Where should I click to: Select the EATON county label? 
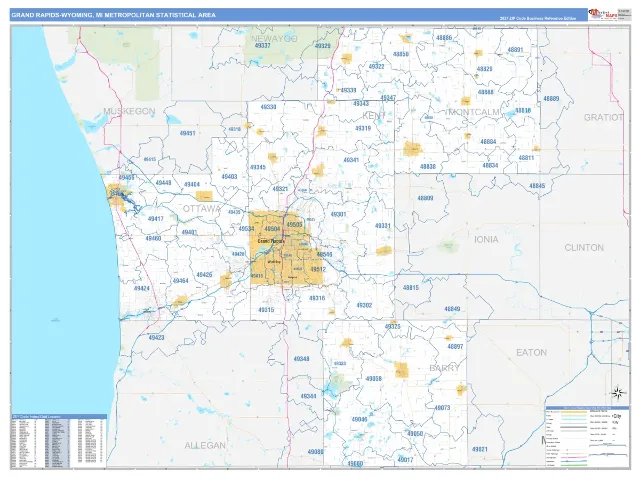click(531, 352)
